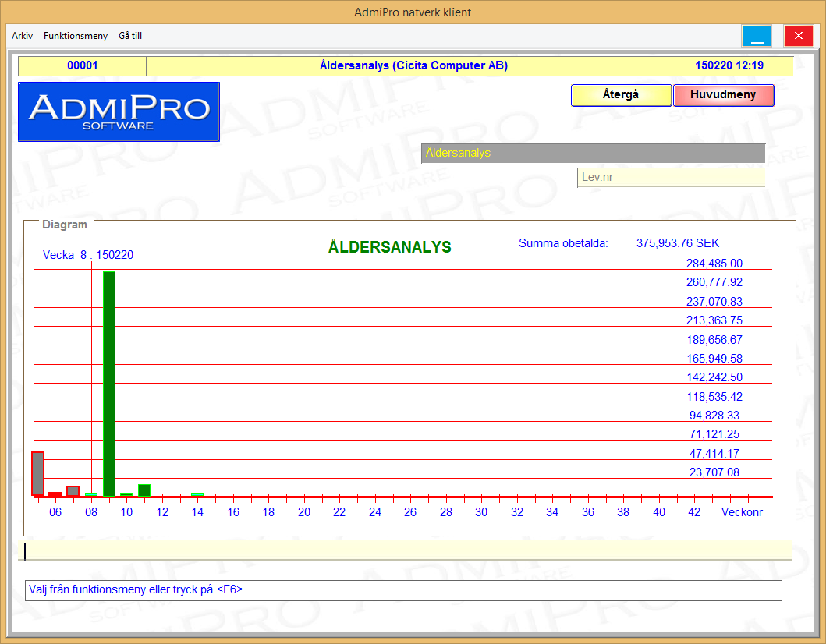The image size is (826, 644).
Task: Open the Funktionsmeny menu
Action: point(76,36)
